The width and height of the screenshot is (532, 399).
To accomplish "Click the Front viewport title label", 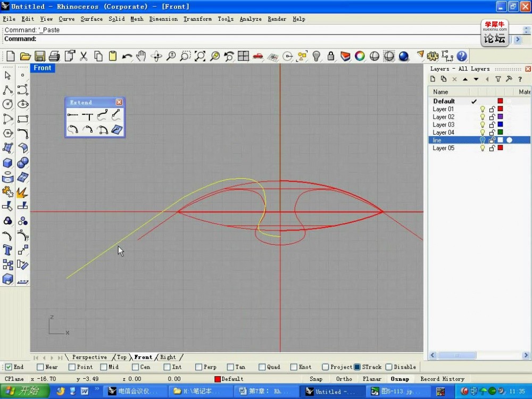I will [43, 68].
